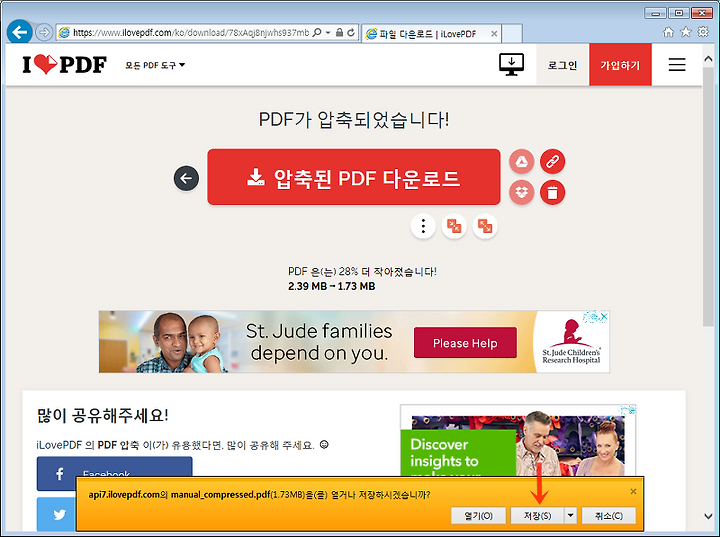
Task: Maximize the browser window
Action: [679, 13]
